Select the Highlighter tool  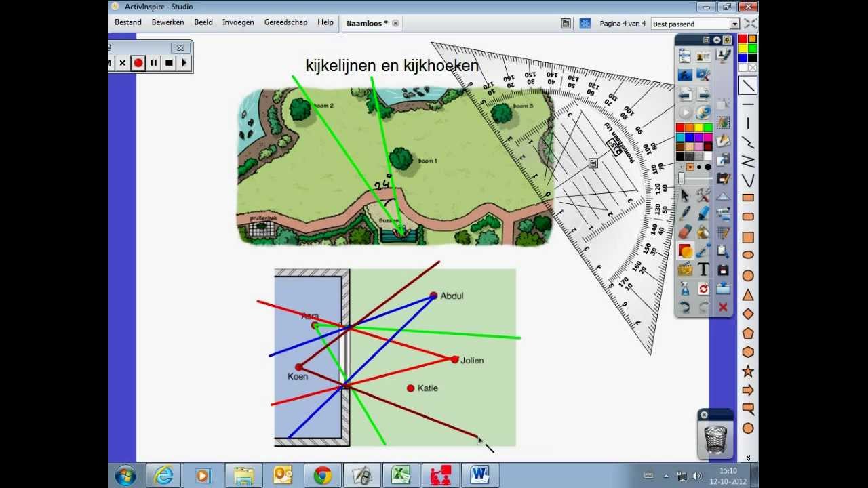703,214
